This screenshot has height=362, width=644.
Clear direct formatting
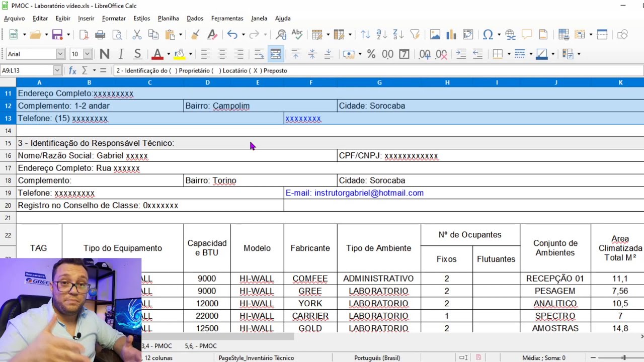pyautogui.click(x=212, y=35)
